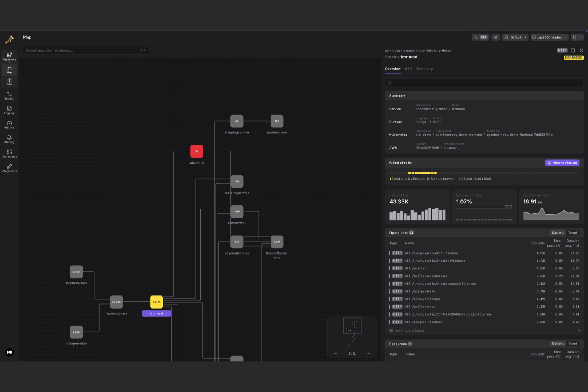Expand the Resources item in the sidebar

click(x=9, y=57)
